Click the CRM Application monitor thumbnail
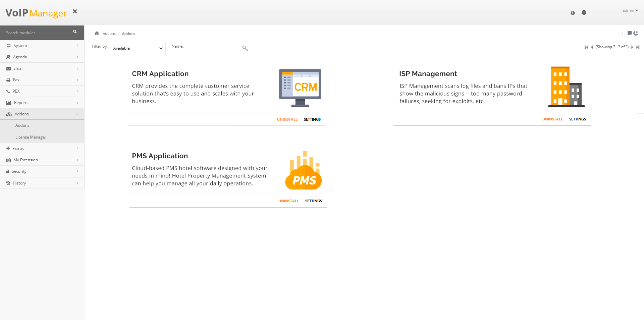This screenshot has height=320, width=644. click(300, 88)
